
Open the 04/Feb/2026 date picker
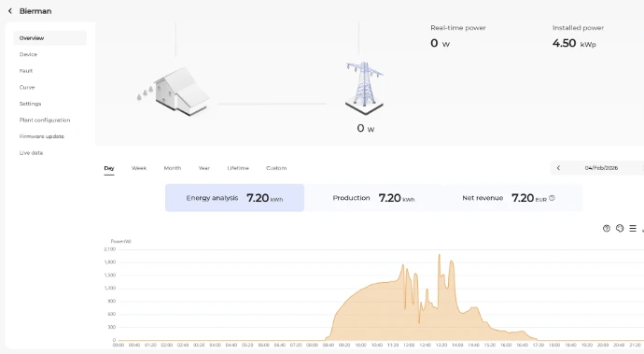[x=601, y=168]
